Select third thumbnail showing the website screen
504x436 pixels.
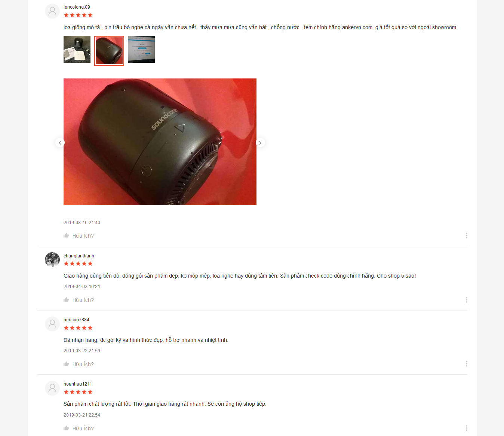pyautogui.click(x=141, y=49)
